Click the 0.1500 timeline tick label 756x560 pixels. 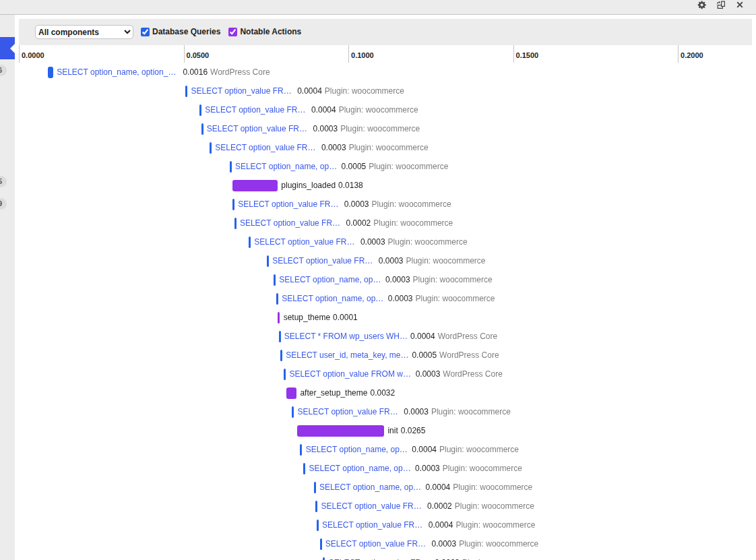(527, 55)
